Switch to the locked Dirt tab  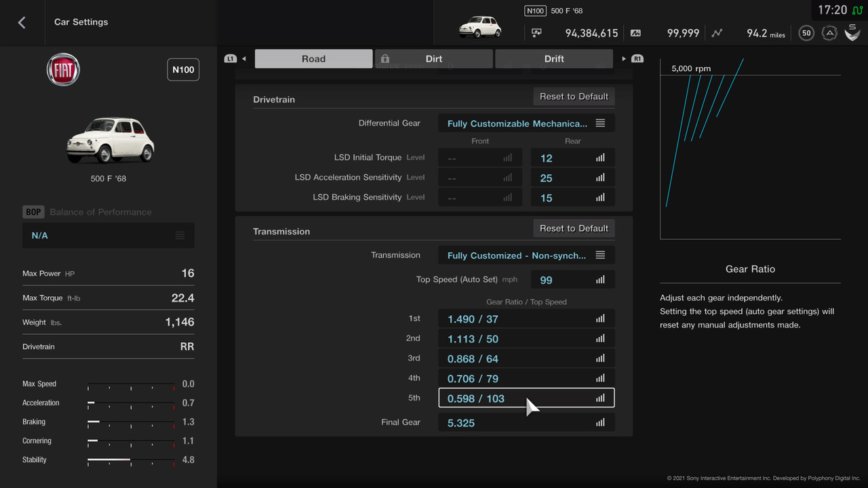pyautogui.click(x=434, y=59)
